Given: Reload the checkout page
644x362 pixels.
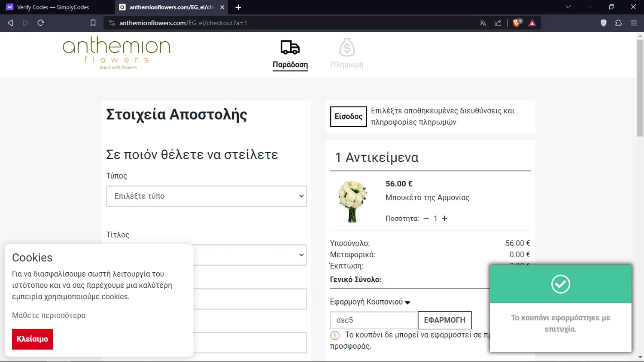Looking at the screenshot, I should click(x=41, y=23).
